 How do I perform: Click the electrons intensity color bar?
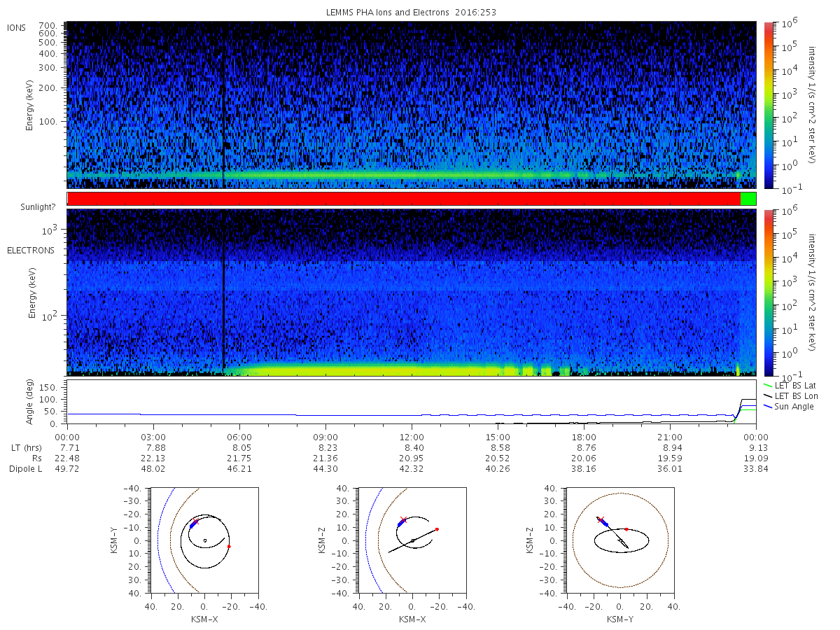point(769,292)
